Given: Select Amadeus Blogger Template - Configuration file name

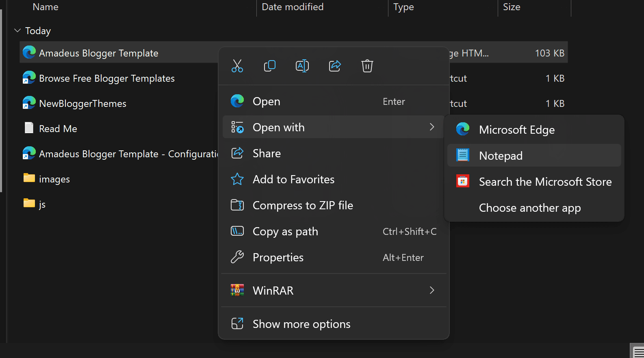Looking at the screenshot, I should click(x=129, y=154).
